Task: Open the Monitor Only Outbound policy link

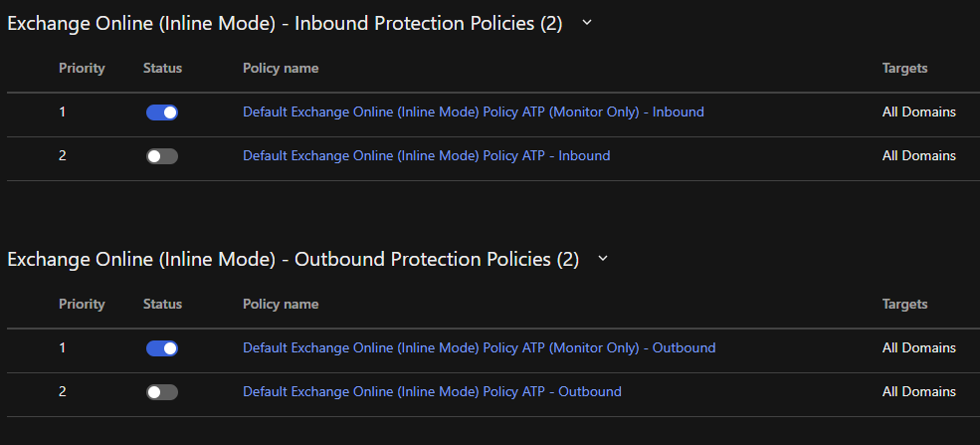Action: pyautogui.click(x=479, y=348)
